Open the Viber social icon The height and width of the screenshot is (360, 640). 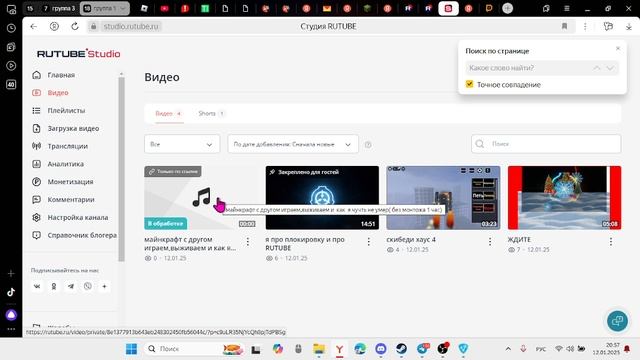tap(88, 287)
